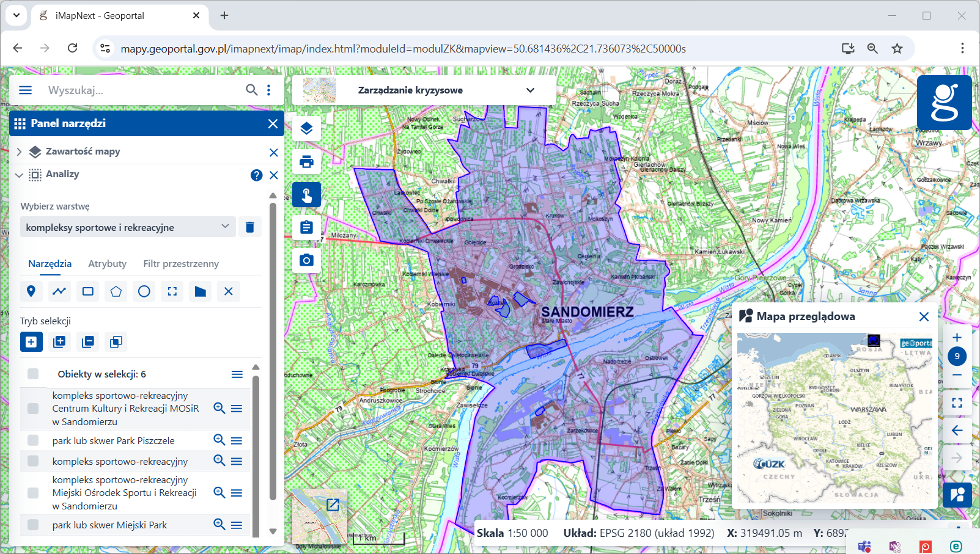This screenshot has width=980, height=554.
Task: Check the Park Piszczele checkbox
Action: click(33, 440)
